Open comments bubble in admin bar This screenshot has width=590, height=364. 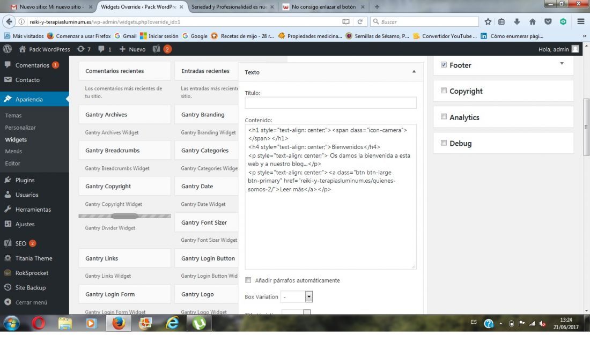pos(105,49)
